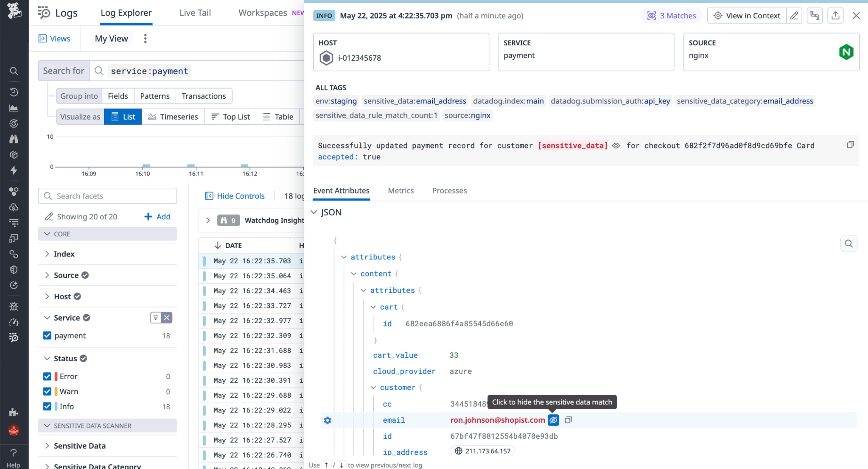Collapse the JSON section

(314, 212)
